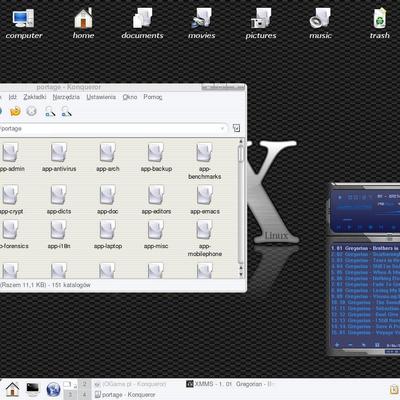Open the app-laptop folder
This screenshot has height=400, width=400.
point(108,235)
